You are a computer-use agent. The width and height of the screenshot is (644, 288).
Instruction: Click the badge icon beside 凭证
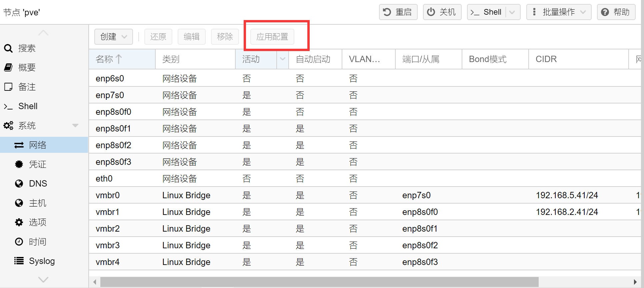[x=19, y=164]
